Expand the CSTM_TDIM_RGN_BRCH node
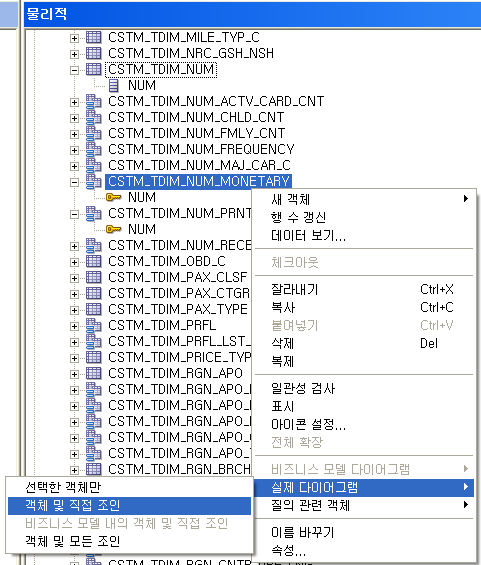481x565 pixels. coord(74,470)
